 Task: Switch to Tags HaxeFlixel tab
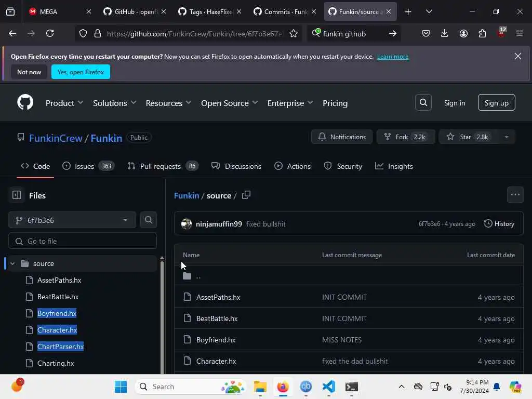click(x=210, y=11)
